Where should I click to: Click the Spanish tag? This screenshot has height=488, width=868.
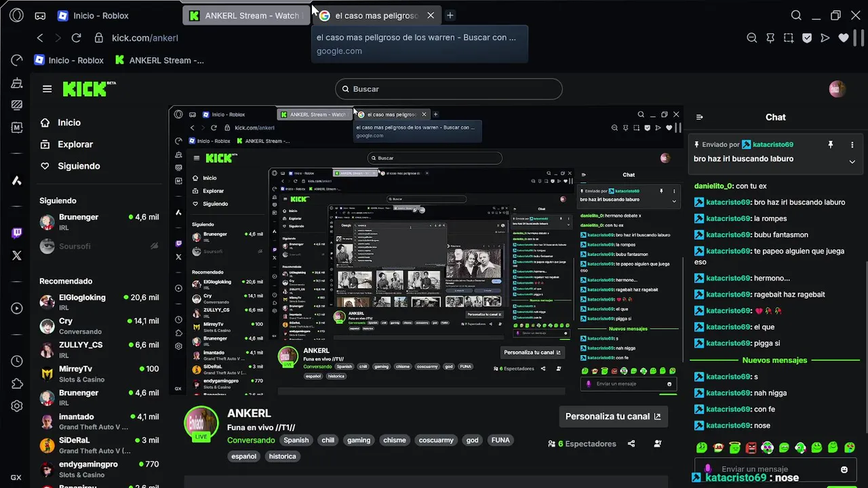(296, 440)
